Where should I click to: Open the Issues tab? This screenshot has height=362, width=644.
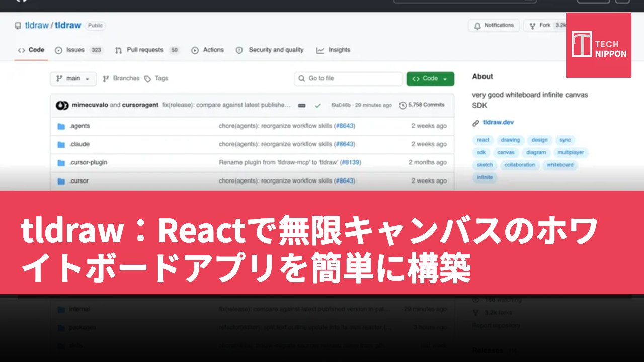(x=78, y=50)
